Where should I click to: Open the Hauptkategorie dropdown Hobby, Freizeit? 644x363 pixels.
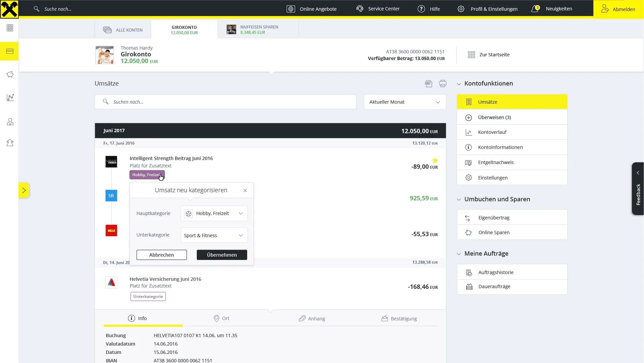coord(214,213)
